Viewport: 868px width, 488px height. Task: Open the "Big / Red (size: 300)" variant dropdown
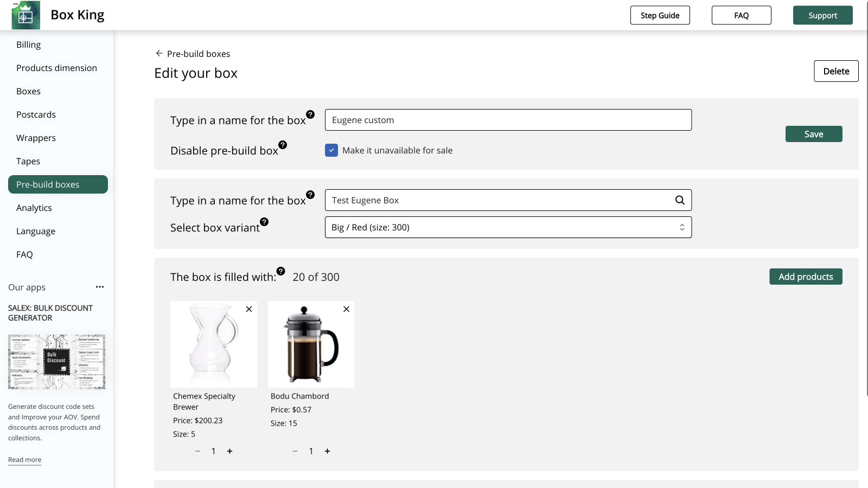click(508, 227)
